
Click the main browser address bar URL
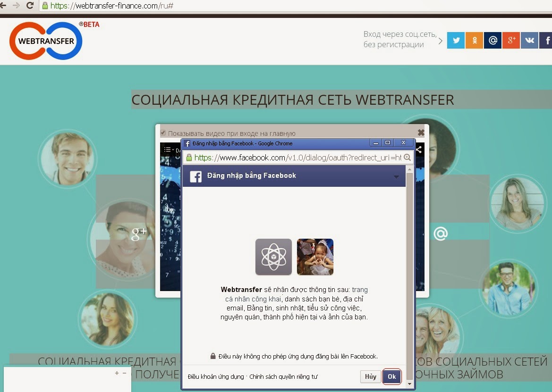112,6
